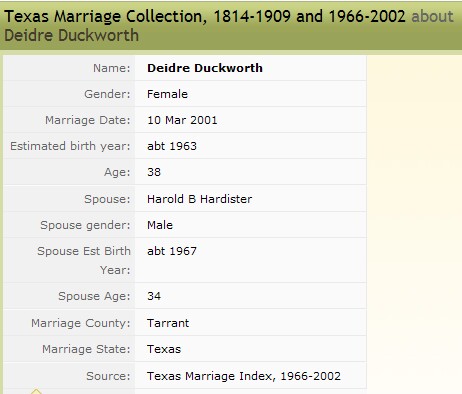Click the Spouse Age value 34
This screenshot has width=462, height=394.
pos(154,296)
